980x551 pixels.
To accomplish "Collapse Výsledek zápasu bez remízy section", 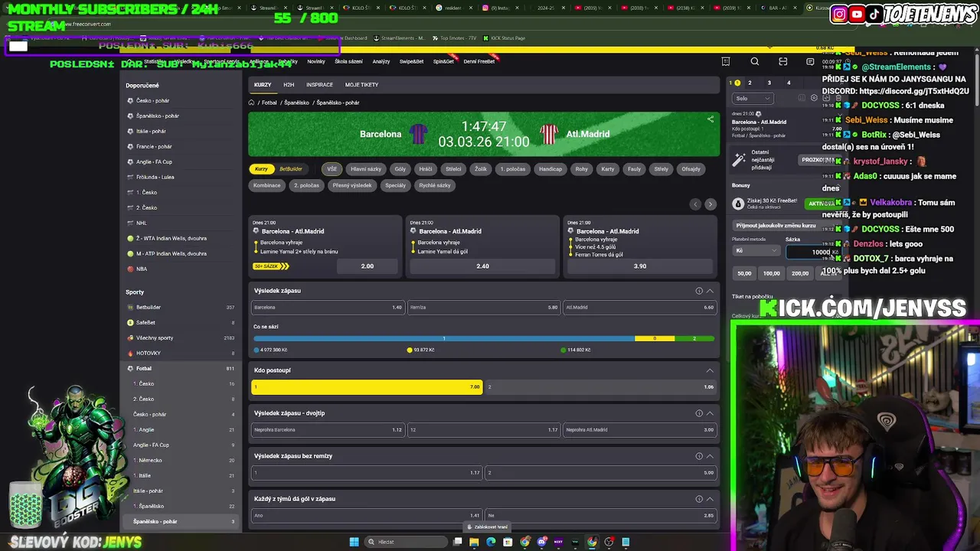I will tap(710, 456).
